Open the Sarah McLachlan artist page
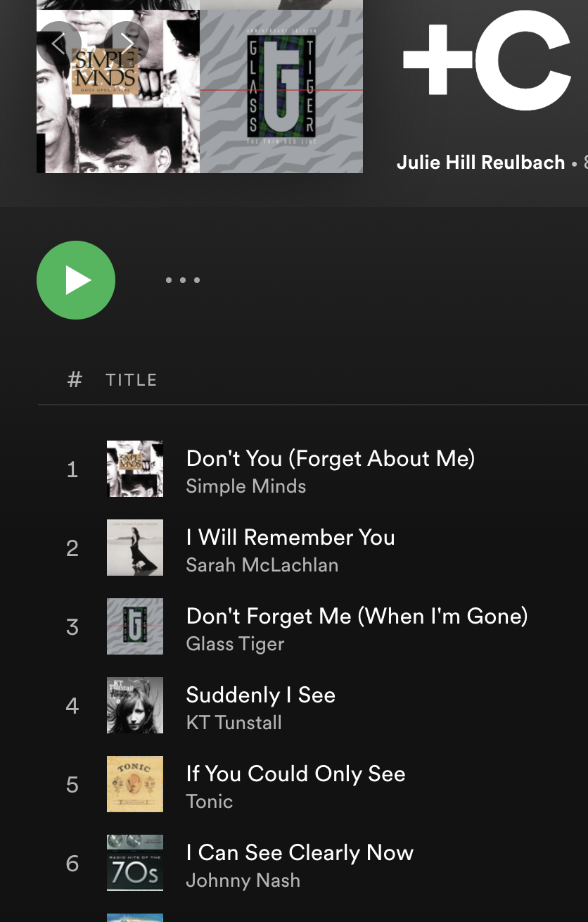 (x=262, y=565)
